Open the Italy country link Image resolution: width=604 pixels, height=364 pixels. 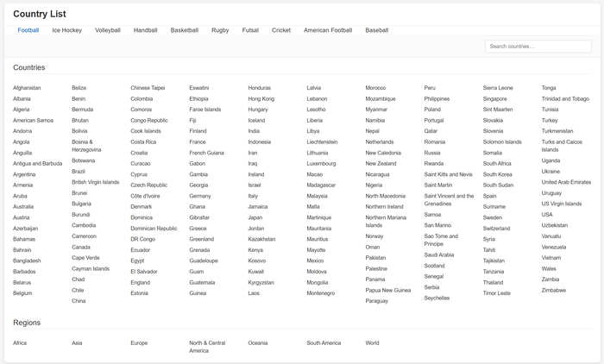(253, 196)
